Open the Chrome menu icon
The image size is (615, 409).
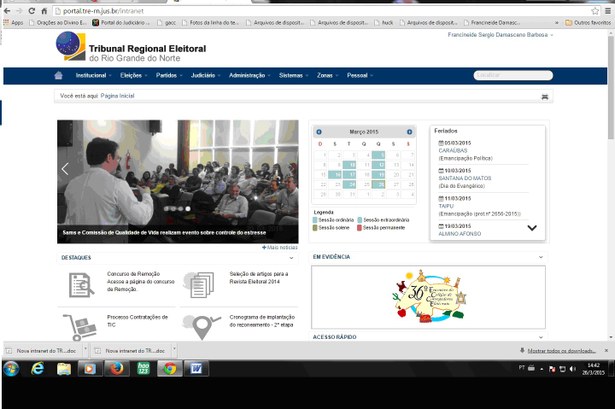pyautogui.click(x=608, y=11)
